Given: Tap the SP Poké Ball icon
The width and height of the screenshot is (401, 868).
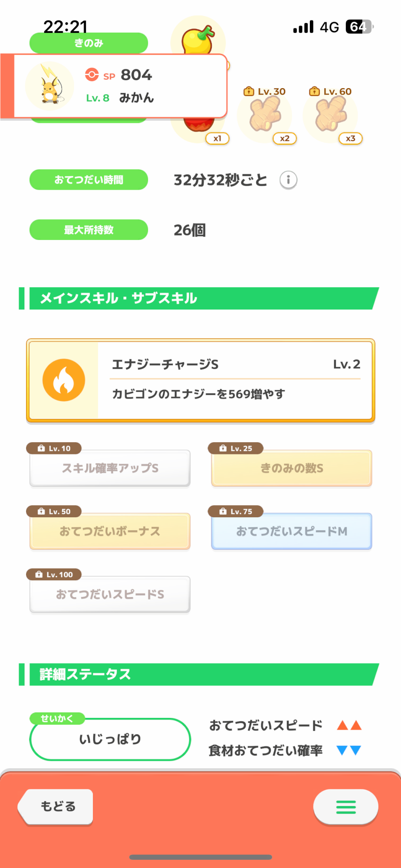Looking at the screenshot, I should coord(92,75).
